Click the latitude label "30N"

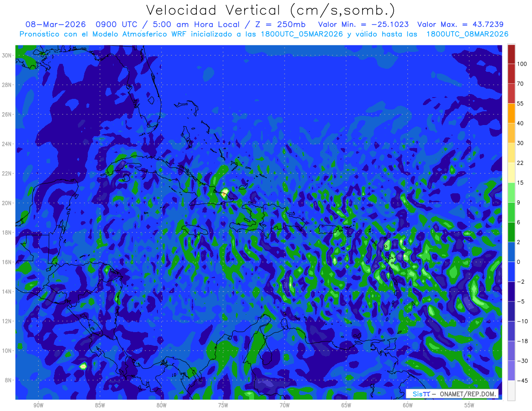tap(8, 55)
